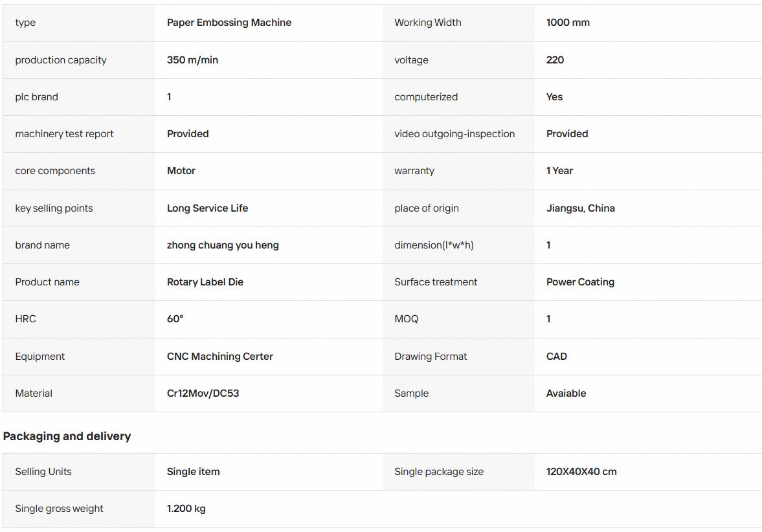Image resolution: width=762 pixels, height=532 pixels.
Task: Select the Power Coating surface treatment value
Action: 580,282
